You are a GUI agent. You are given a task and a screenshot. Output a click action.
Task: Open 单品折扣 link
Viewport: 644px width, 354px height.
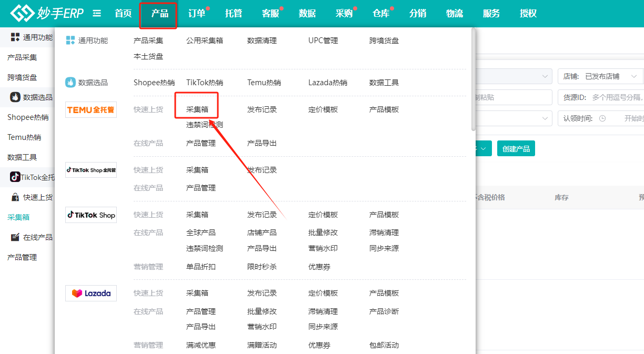201,267
